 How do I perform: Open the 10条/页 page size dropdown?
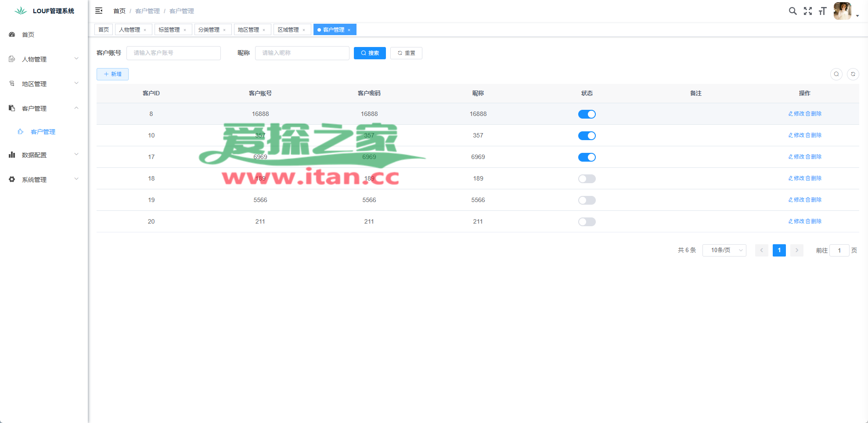click(x=724, y=250)
